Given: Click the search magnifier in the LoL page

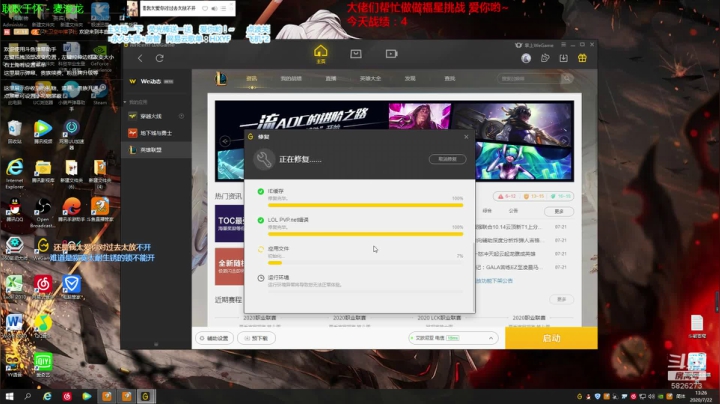Looking at the screenshot, I should point(567,79).
